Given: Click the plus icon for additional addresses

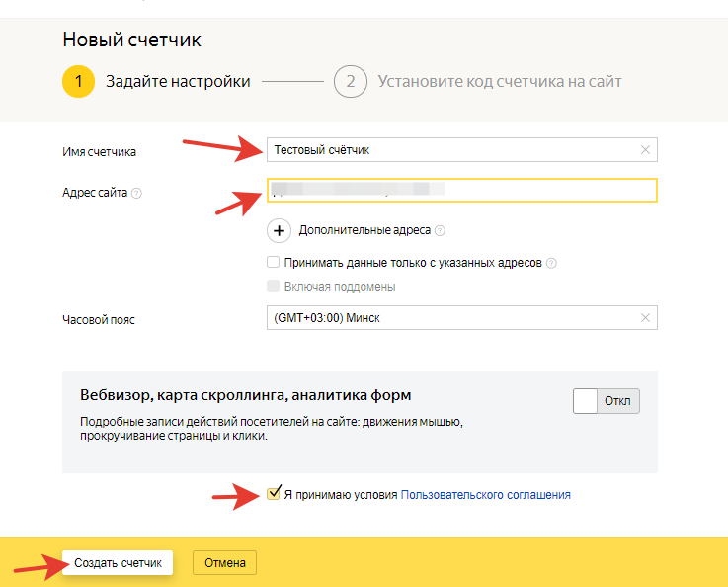Looking at the screenshot, I should [x=280, y=230].
